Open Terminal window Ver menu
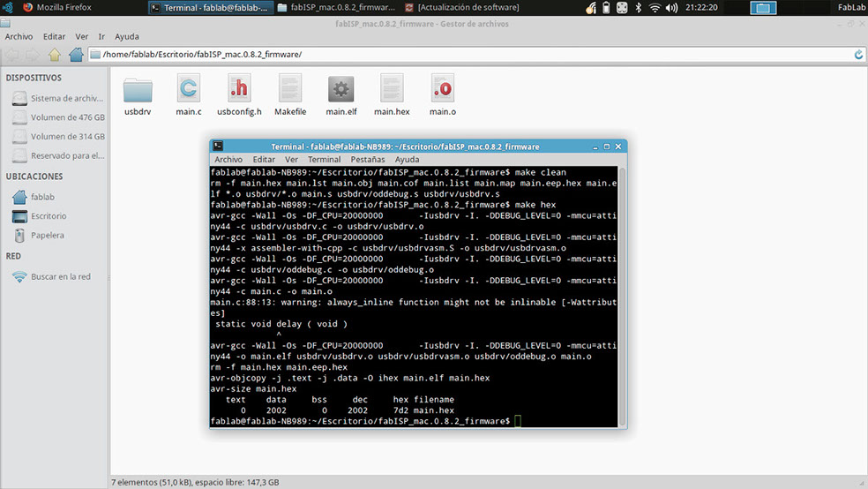 tap(292, 160)
